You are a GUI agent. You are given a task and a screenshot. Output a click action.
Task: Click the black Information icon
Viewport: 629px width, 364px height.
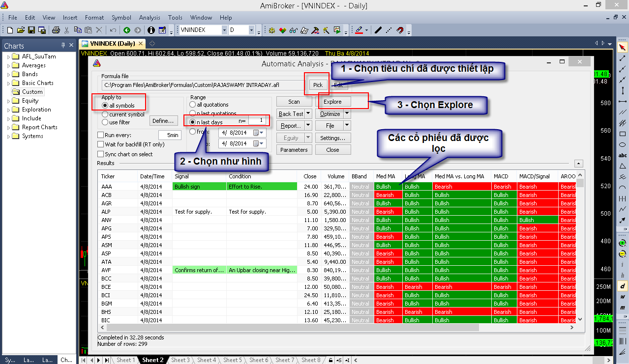click(151, 30)
